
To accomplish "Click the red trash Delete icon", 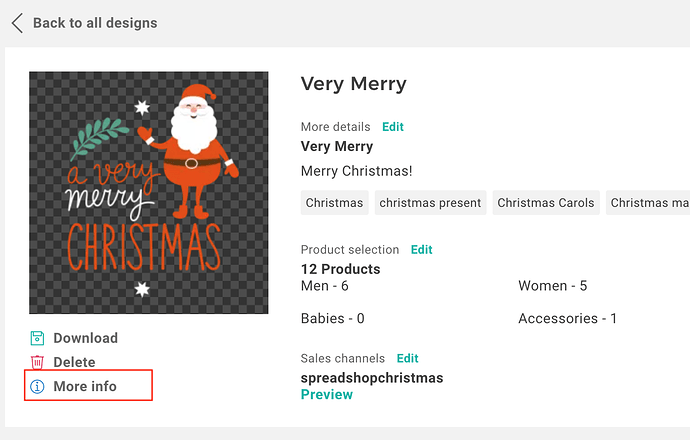I will pos(37,362).
